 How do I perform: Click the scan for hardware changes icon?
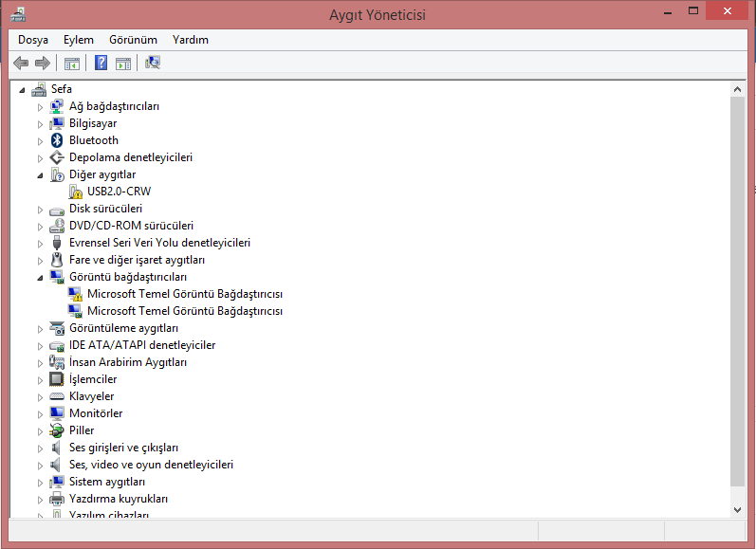(x=153, y=63)
